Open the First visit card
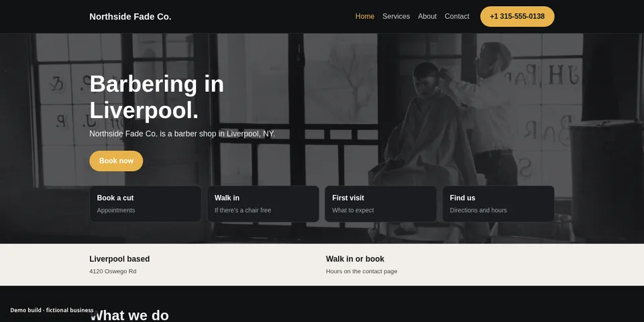The height and width of the screenshot is (322, 644). (381, 204)
